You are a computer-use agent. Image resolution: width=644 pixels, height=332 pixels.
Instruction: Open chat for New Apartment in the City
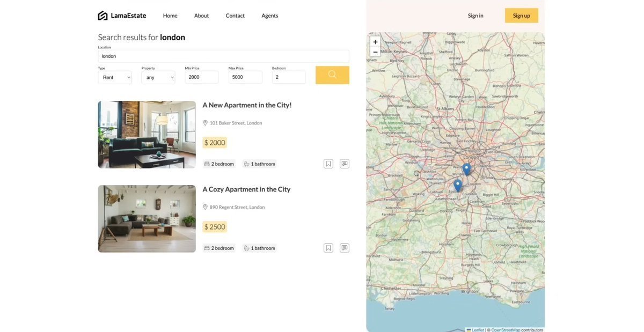[345, 164]
